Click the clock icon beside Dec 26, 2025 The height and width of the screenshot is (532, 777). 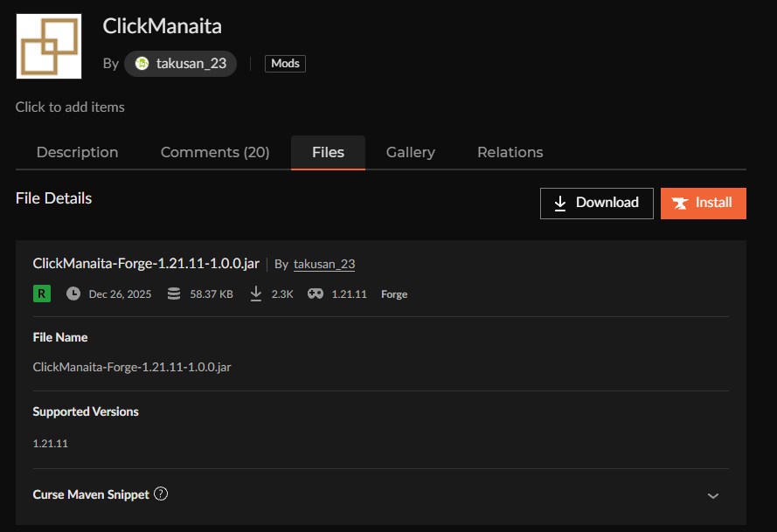(x=73, y=294)
